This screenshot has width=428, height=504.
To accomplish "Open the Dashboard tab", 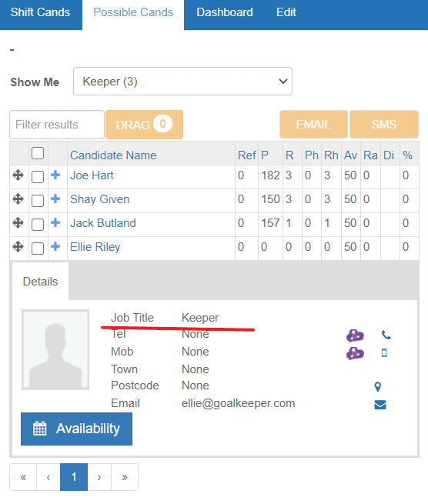I will pos(225,12).
